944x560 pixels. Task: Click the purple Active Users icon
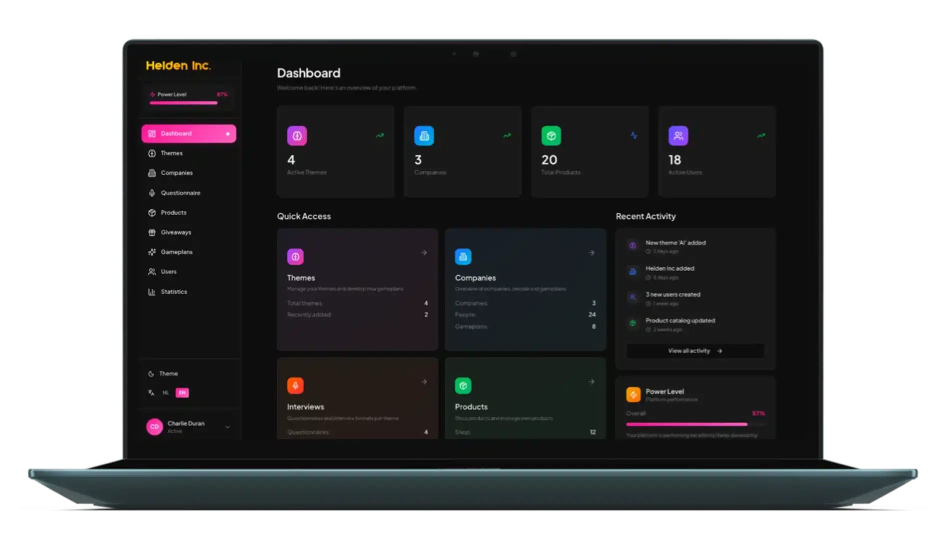tap(678, 136)
